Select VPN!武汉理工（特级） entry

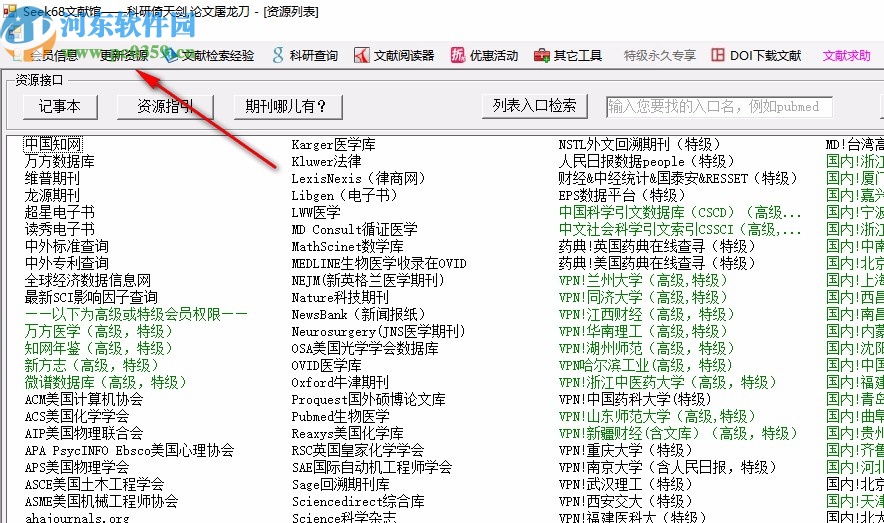click(x=625, y=484)
